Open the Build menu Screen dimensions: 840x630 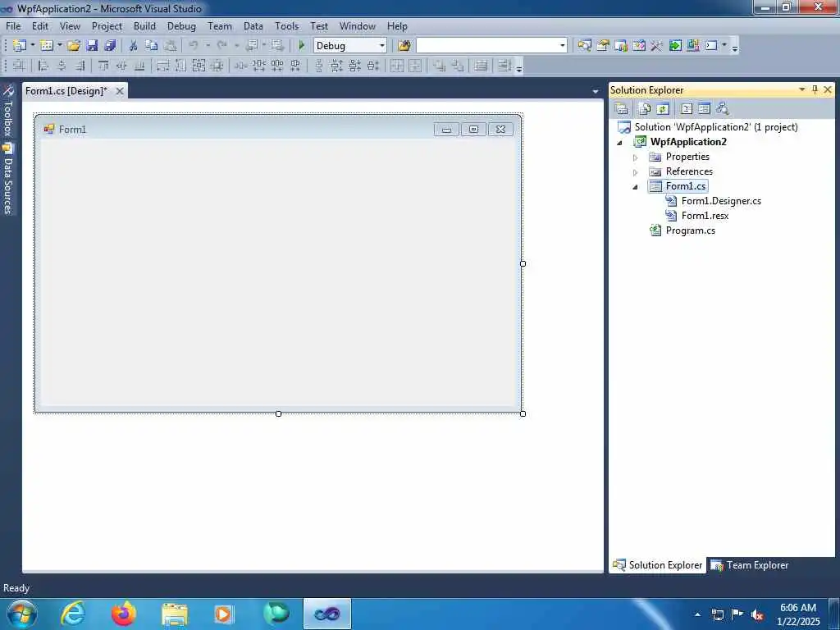[x=144, y=25]
